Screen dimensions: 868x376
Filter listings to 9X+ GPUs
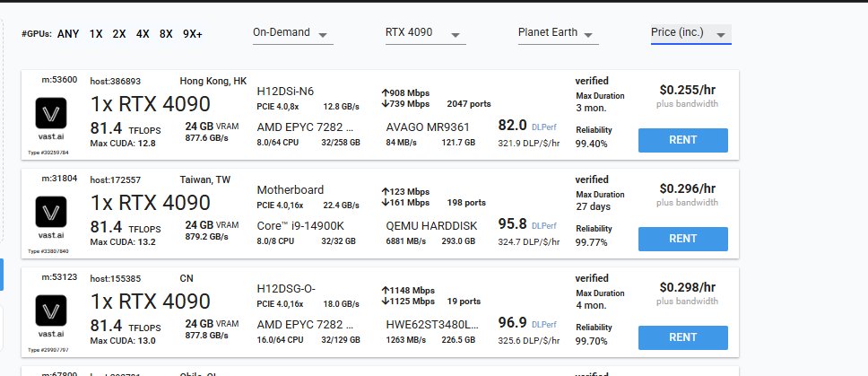[193, 34]
